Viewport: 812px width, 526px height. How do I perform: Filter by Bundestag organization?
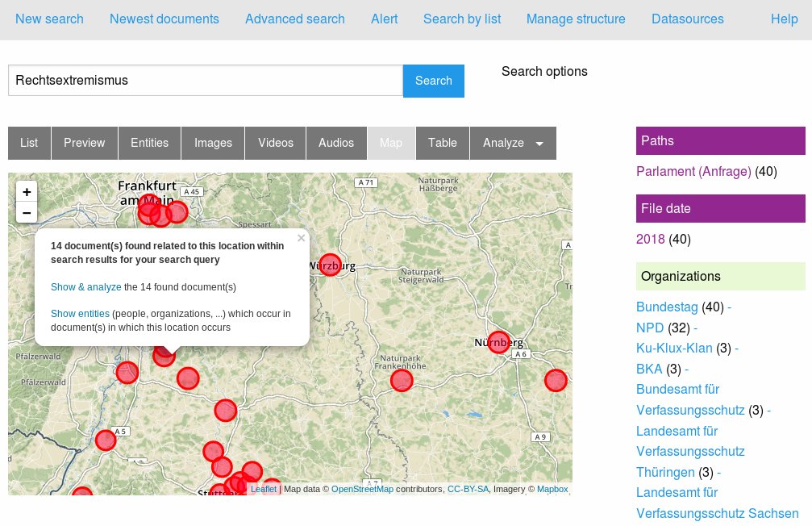(x=667, y=307)
